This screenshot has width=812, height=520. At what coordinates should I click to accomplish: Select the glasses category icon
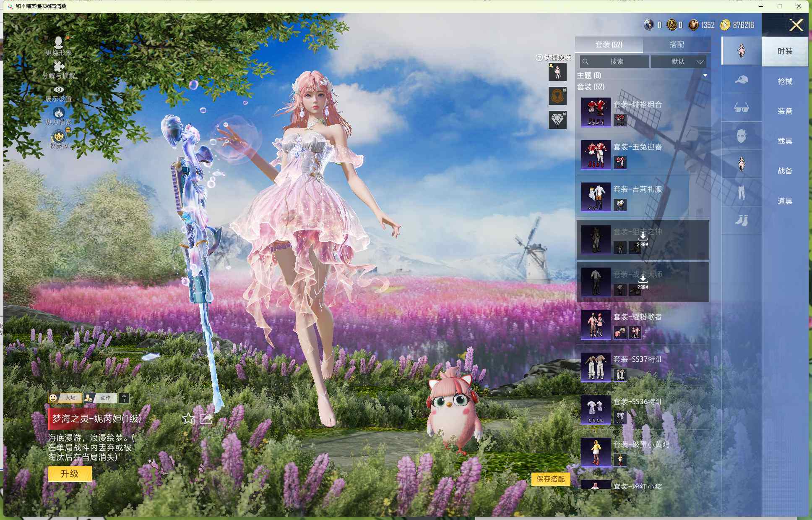pos(741,108)
